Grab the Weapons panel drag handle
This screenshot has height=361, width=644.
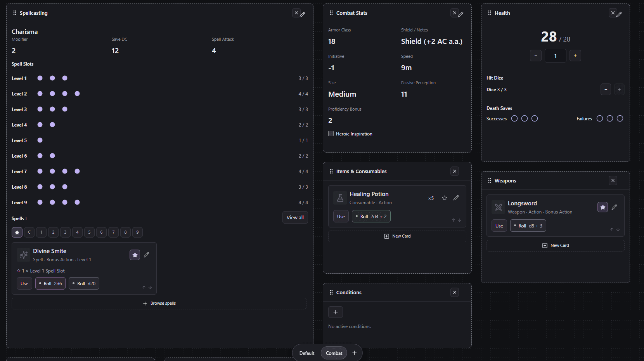[490, 180]
